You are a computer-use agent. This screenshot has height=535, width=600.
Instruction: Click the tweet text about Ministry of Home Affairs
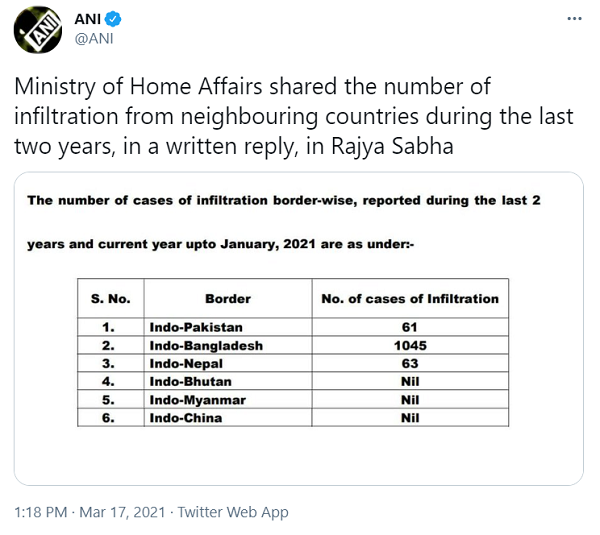tap(293, 116)
